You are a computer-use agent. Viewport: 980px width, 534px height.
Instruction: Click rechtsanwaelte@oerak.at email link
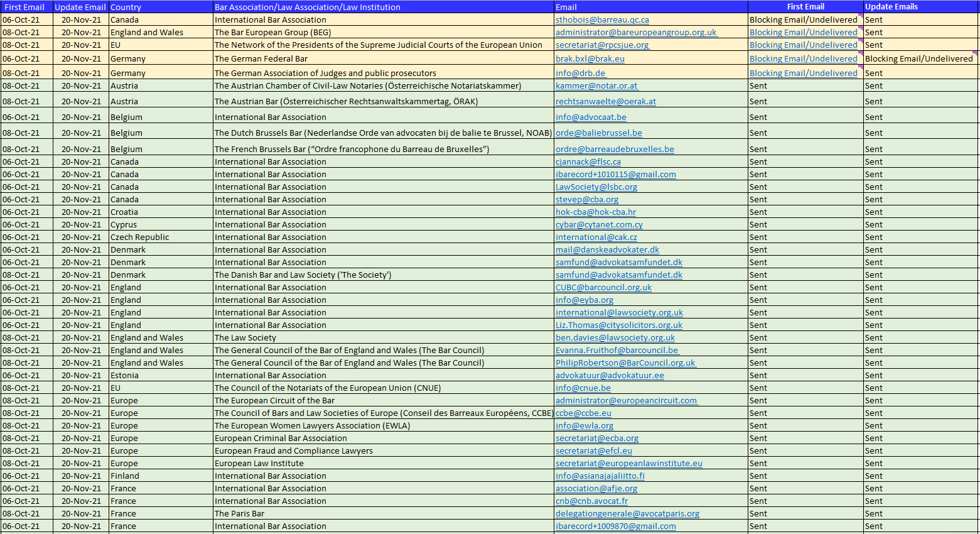click(x=606, y=102)
